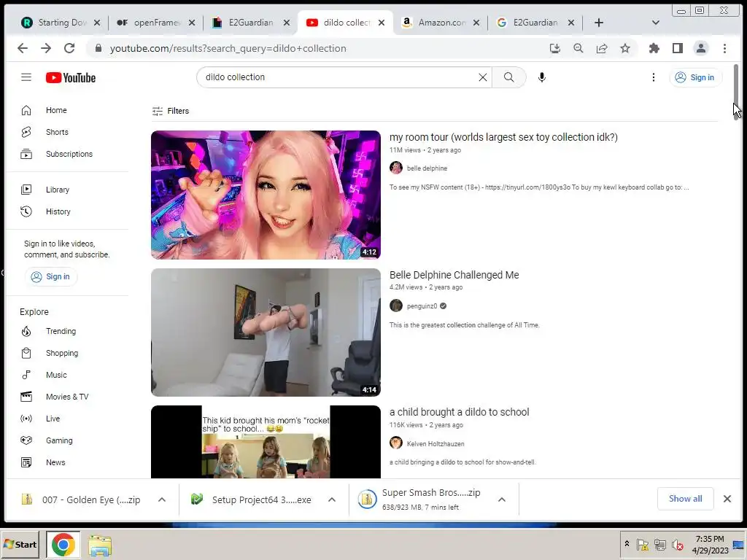This screenshot has height=560, width=747.
Task: Open YouTube settings three-dot menu
Action: tap(653, 77)
